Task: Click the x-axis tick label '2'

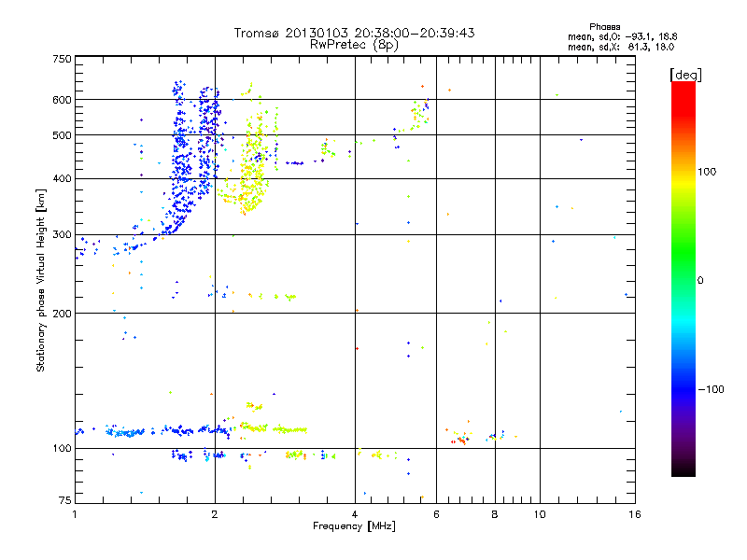Action: [x=215, y=514]
